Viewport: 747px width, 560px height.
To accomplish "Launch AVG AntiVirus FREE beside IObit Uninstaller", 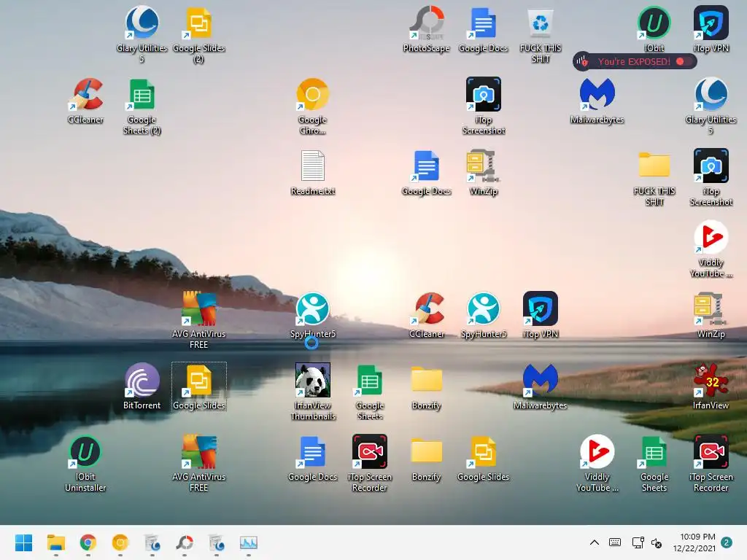I will pyautogui.click(x=198, y=463).
